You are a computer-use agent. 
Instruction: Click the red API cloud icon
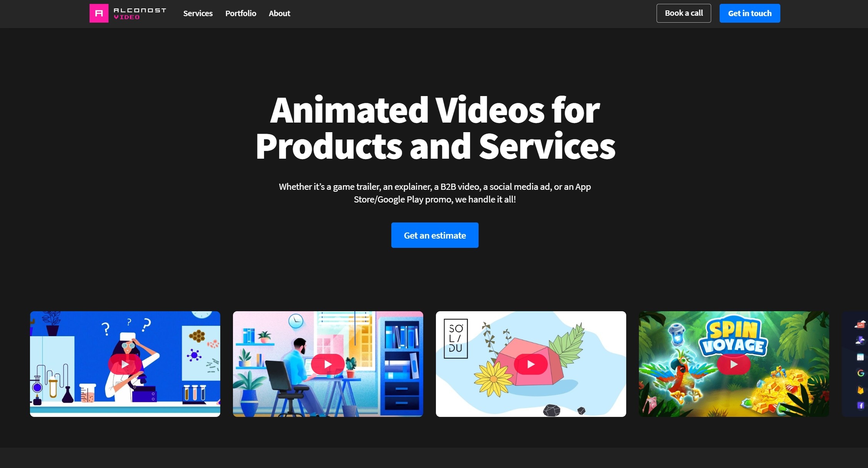click(x=860, y=325)
